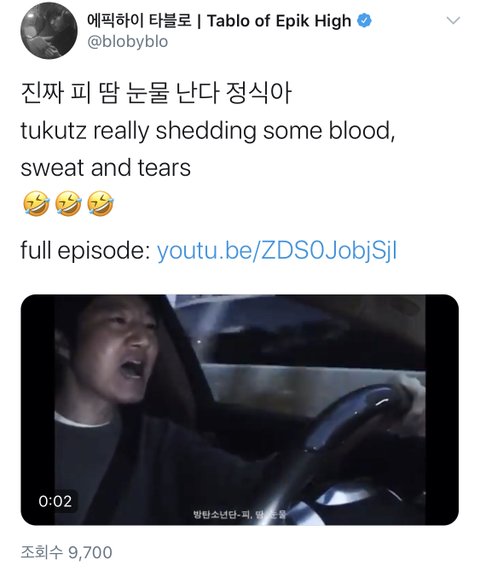Click the name Tablo of Epik High
This screenshot has height=577, width=480.
point(279,21)
